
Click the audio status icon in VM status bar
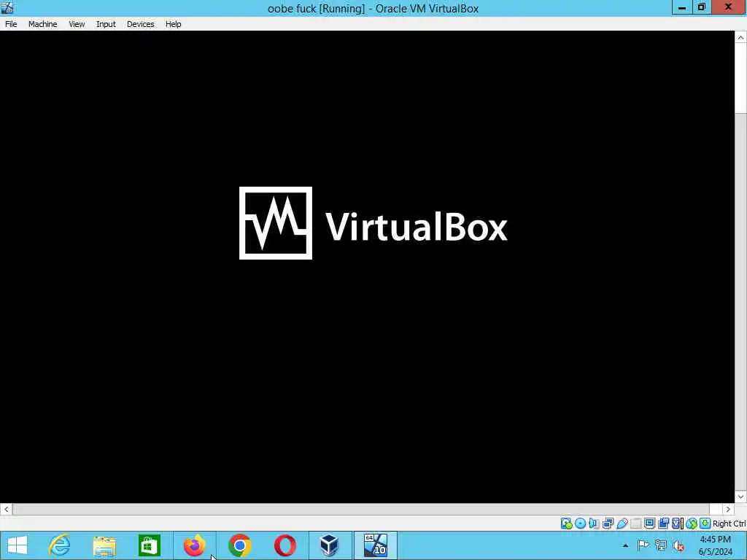pyautogui.click(x=594, y=524)
